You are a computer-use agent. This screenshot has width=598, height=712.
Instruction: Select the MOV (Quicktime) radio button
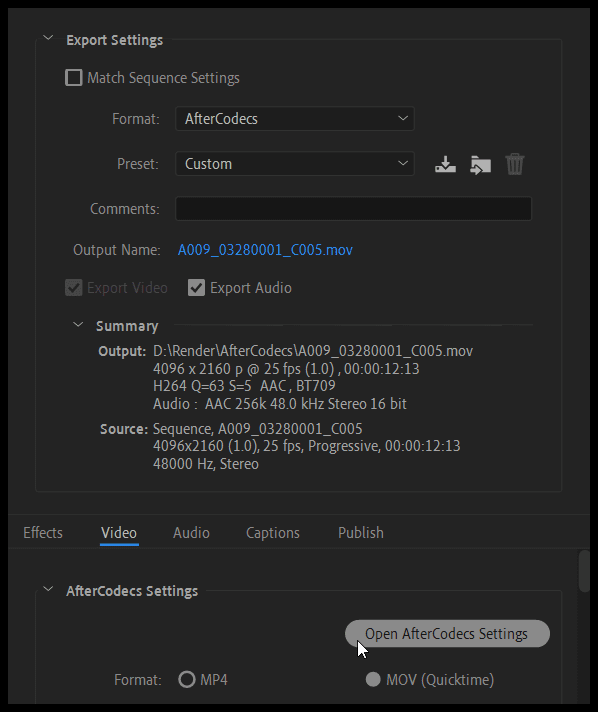point(373,679)
